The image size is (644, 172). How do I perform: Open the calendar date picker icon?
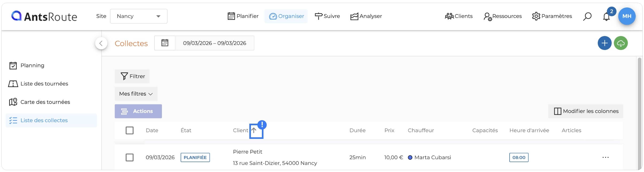(165, 43)
